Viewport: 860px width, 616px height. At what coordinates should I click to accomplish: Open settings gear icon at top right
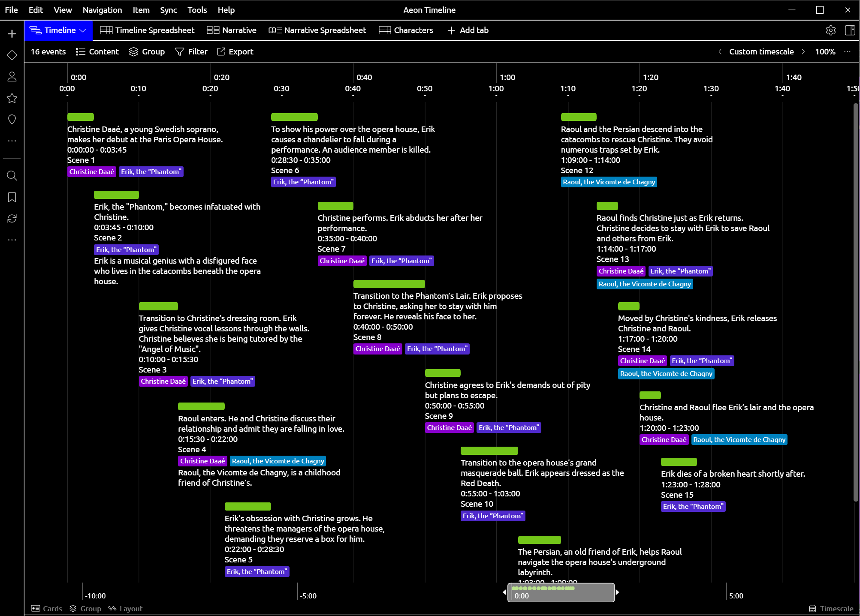[830, 30]
